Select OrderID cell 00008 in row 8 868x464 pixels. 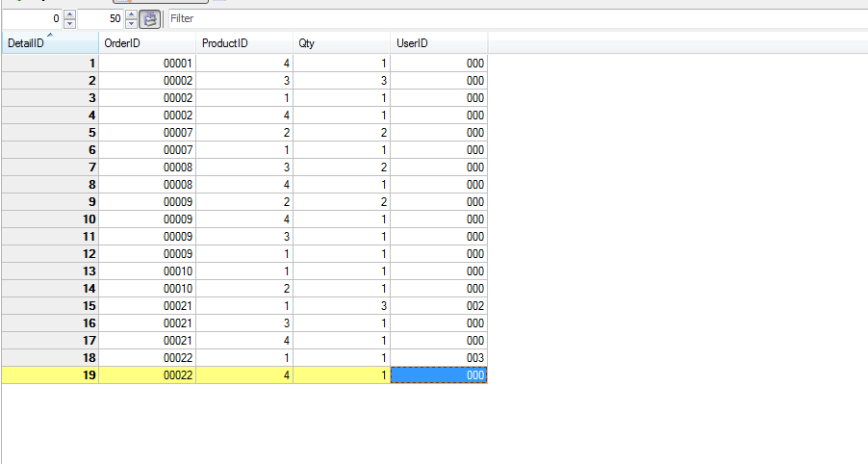[147, 185]
